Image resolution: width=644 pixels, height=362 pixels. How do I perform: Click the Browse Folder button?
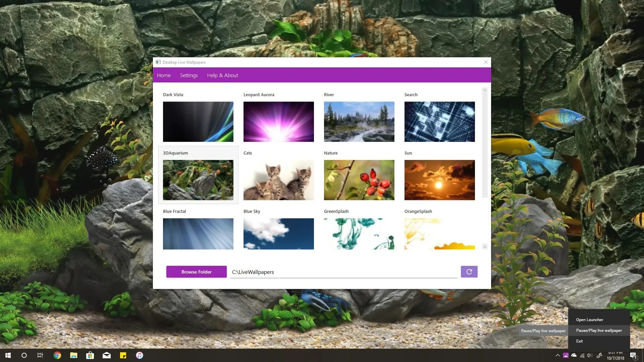[x=196, y=271]
